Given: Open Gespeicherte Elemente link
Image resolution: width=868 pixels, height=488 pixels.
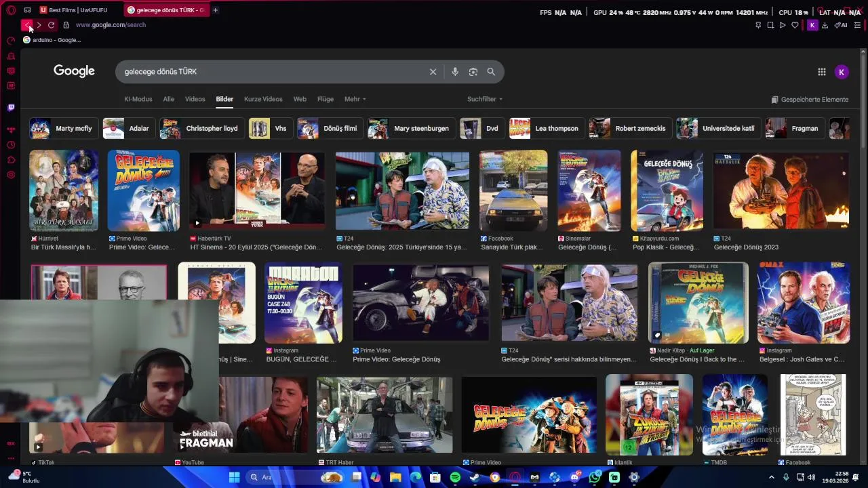Looking at the screenshot, I should (x=810, y=100).
